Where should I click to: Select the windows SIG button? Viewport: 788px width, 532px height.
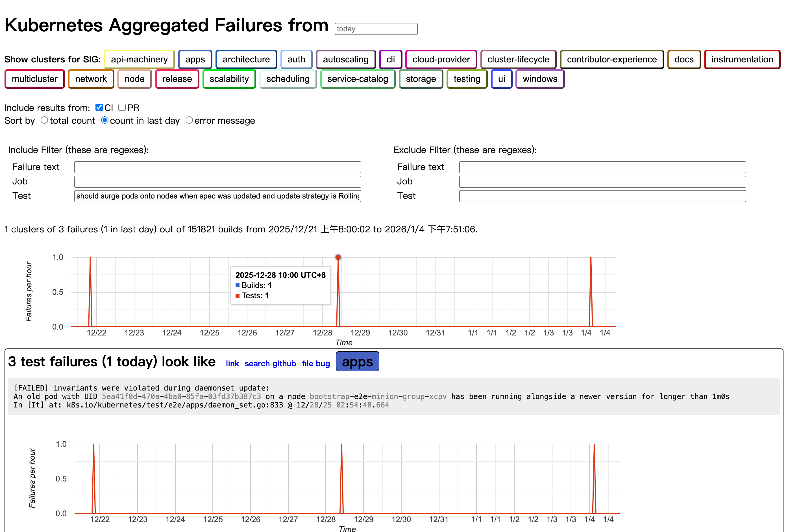coord(539,79)
